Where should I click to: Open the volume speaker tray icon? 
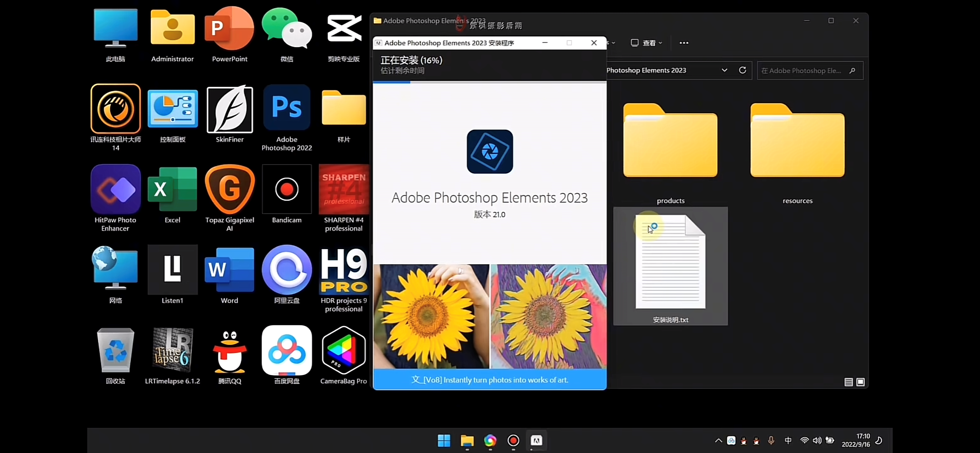[x=817, y=440]
